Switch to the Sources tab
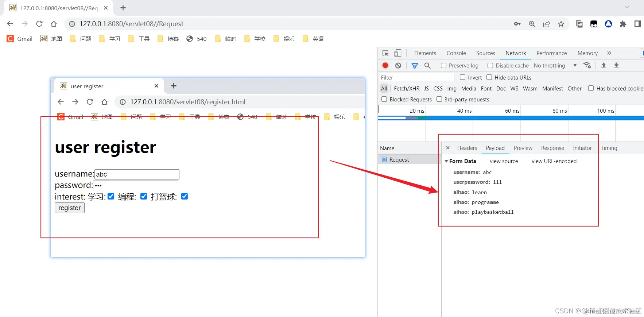 (485, 53)
